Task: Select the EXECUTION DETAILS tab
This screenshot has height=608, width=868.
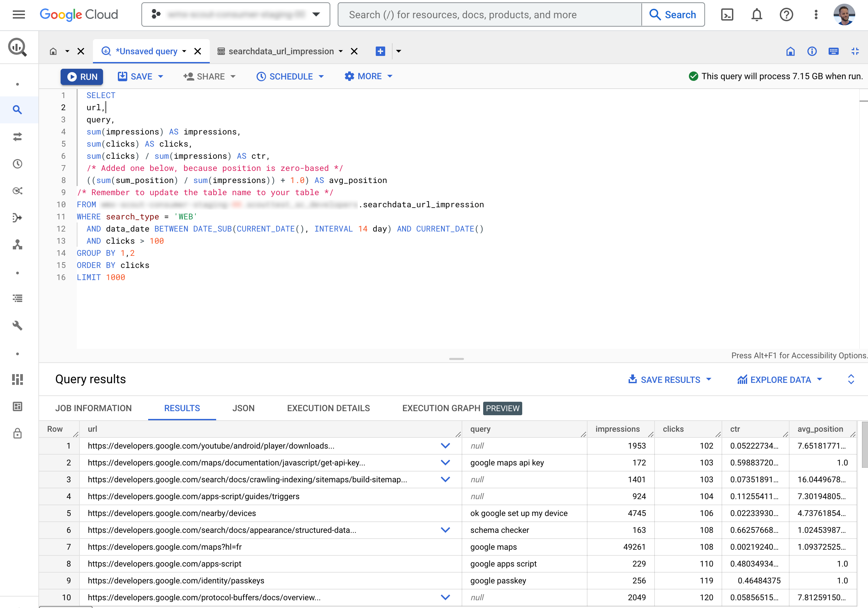Action: coord(329,408)
